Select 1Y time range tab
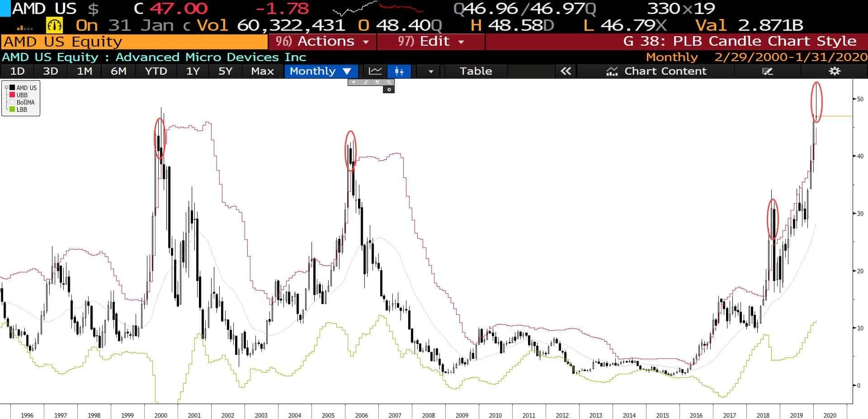868x419 pixels. click(x=193, y=71)
